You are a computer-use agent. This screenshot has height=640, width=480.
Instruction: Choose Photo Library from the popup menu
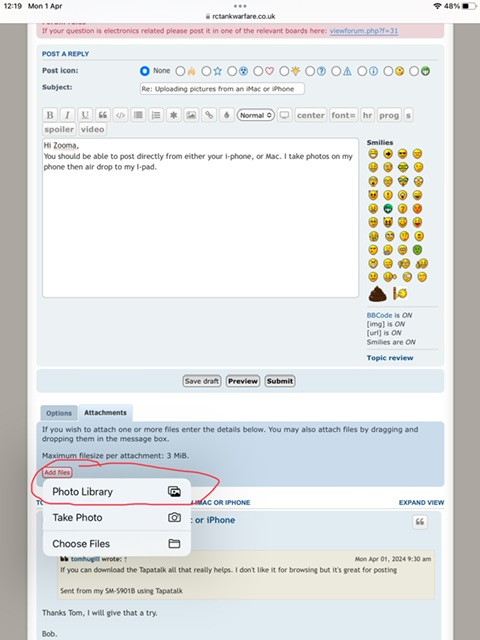tap(117, 491)
